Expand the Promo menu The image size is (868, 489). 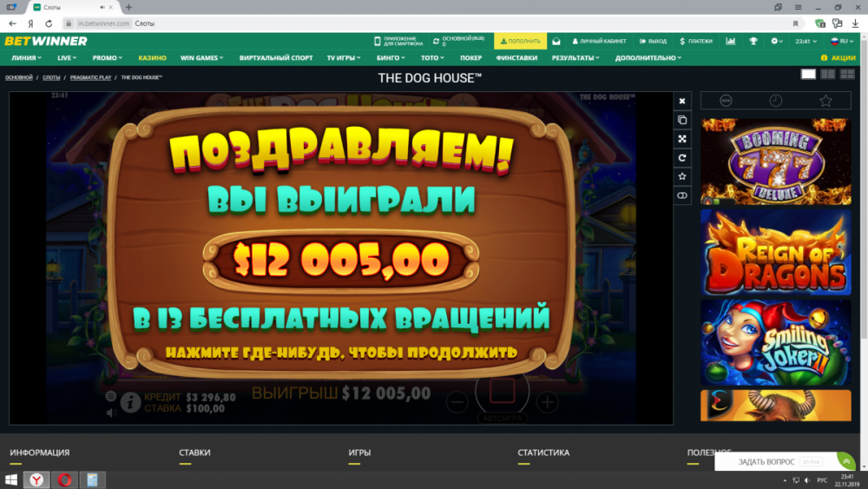pyautogui.click(x=107, y=57)
